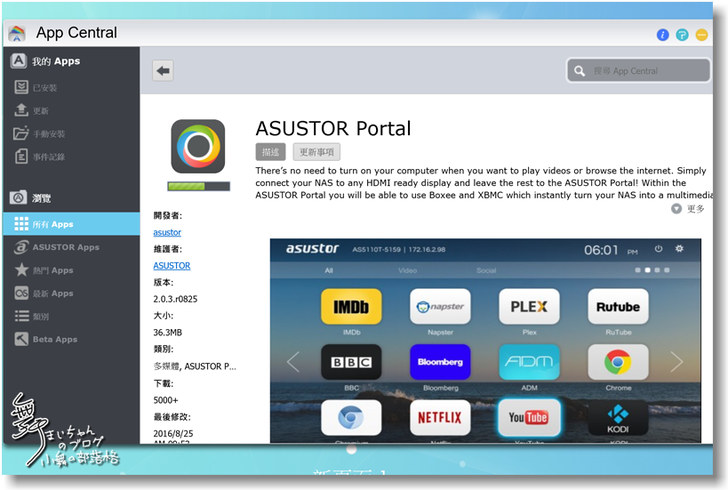Click YouTube icon in screenshot preview
728x490 pixels.
pyautogui.click(x=529, y=418)
